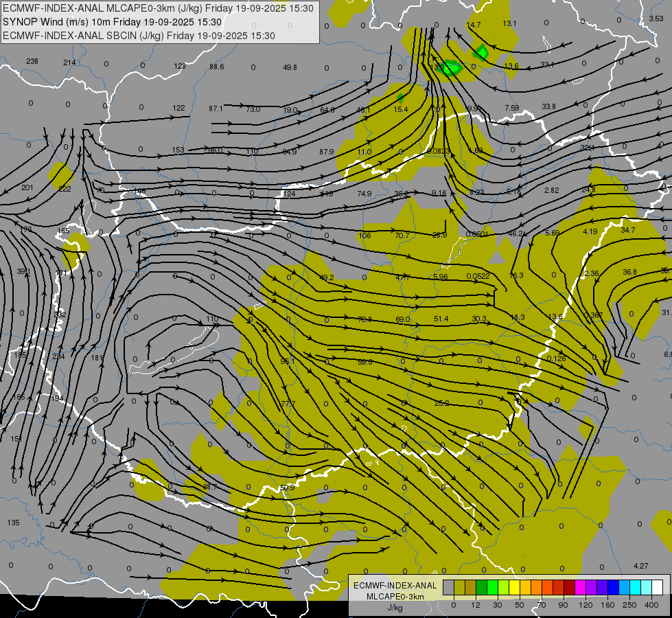672x618 pixels.
Task: Click the map value 4.27
Action: pyautogui.click(x=640, y=566)
